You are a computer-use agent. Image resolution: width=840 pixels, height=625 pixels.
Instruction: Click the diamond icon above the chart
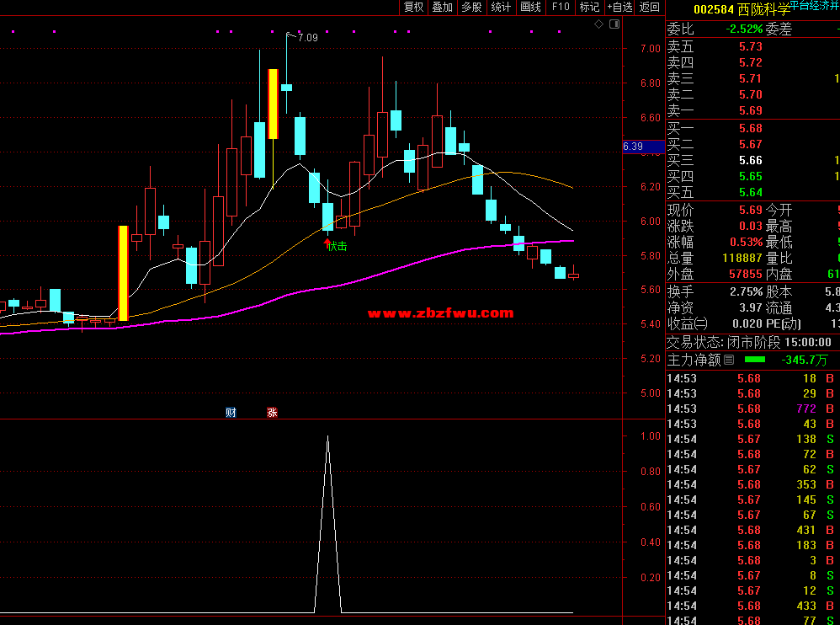[598, 24]
